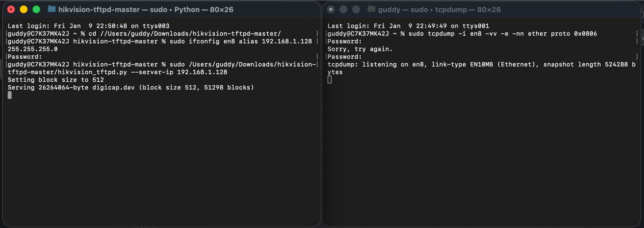Click folder proxy icon beside hikvision-tftpd-master title
Viewport: 644px width, 228px height.
52,9
